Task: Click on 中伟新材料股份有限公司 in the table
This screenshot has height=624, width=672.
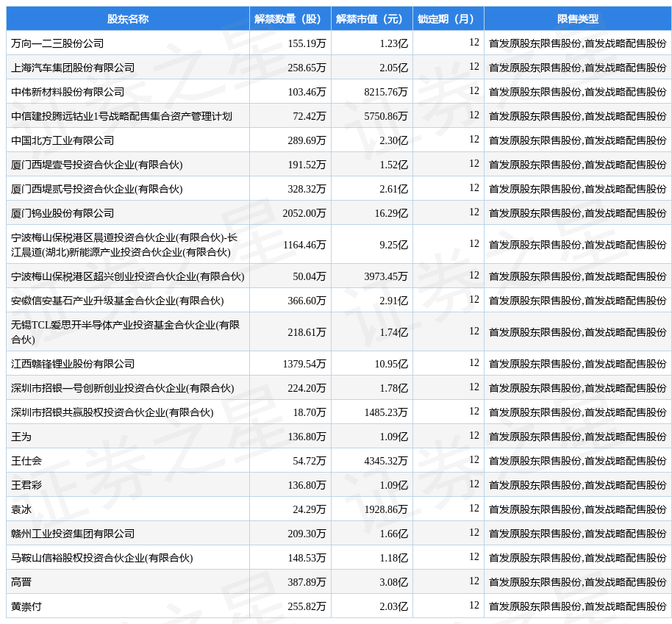Action: (68, 92)
